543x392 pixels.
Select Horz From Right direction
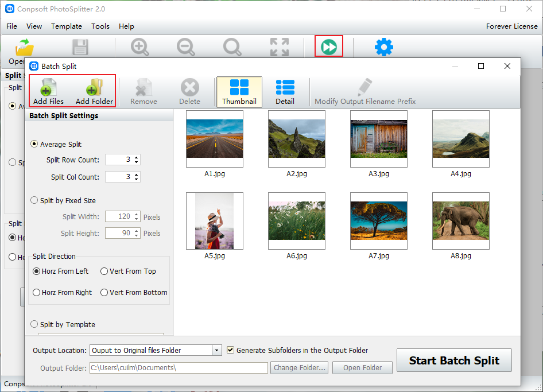coord(36,292)
